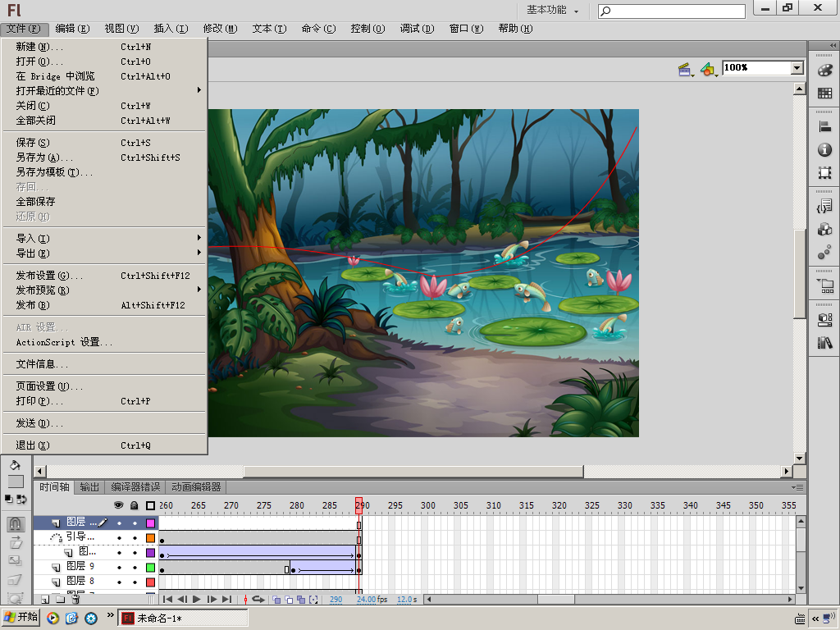The height and width of the screenshot is (630, 840).
Task: Open the Code Snippets panel icon
Action: [x=824, y=206]
